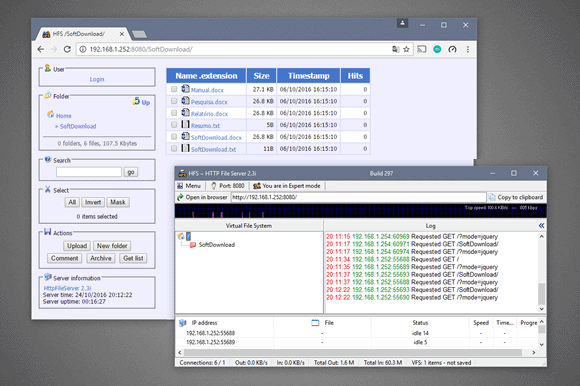The height and width of the screenshot is (386, 580).
Task: Open the HttpFileServer 2.3i link
Action: pos(67,288)
